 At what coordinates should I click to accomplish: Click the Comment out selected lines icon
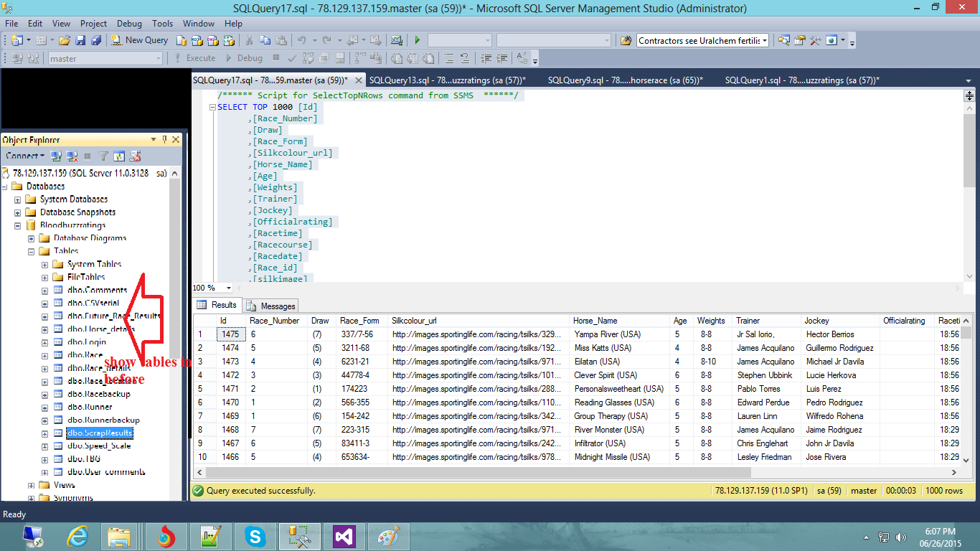[449, 58]
